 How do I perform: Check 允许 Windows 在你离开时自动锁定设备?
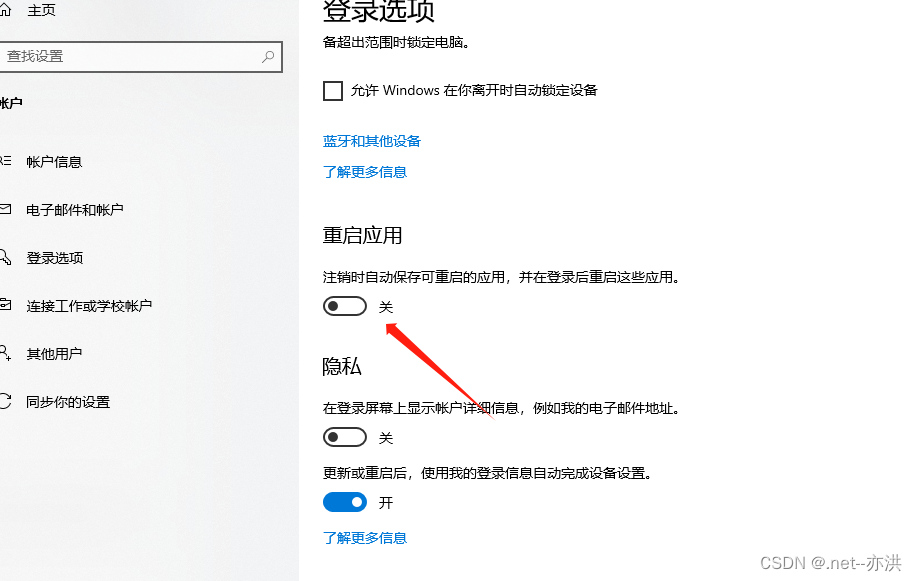[x=333, y=91]
